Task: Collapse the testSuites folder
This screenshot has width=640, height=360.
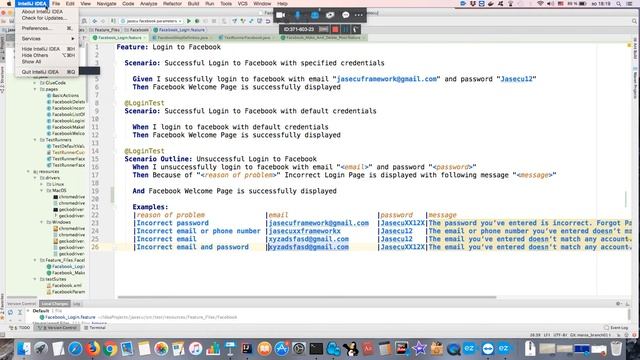Action: tap(35, 279)
